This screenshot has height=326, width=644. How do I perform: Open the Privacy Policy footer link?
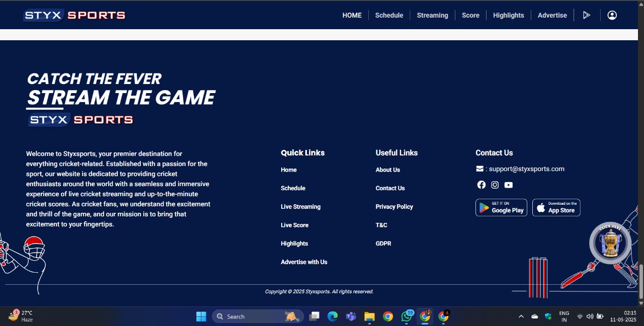(x=394, y=207)
